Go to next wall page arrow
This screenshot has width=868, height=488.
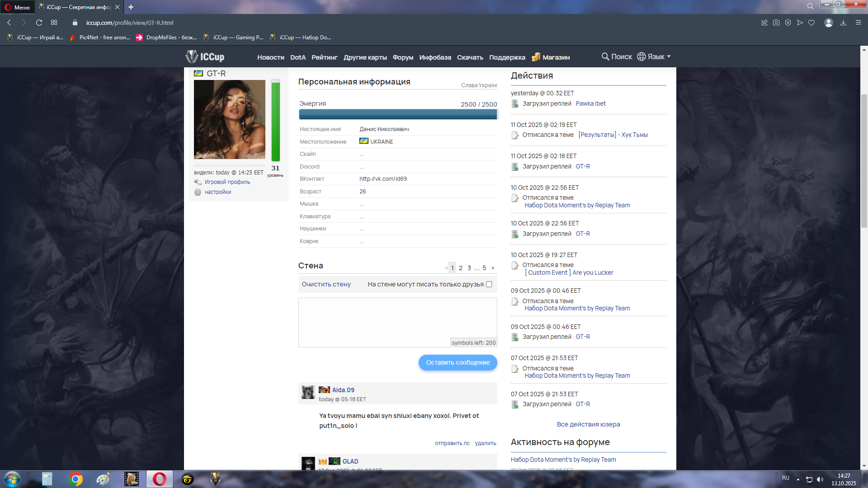493,268
